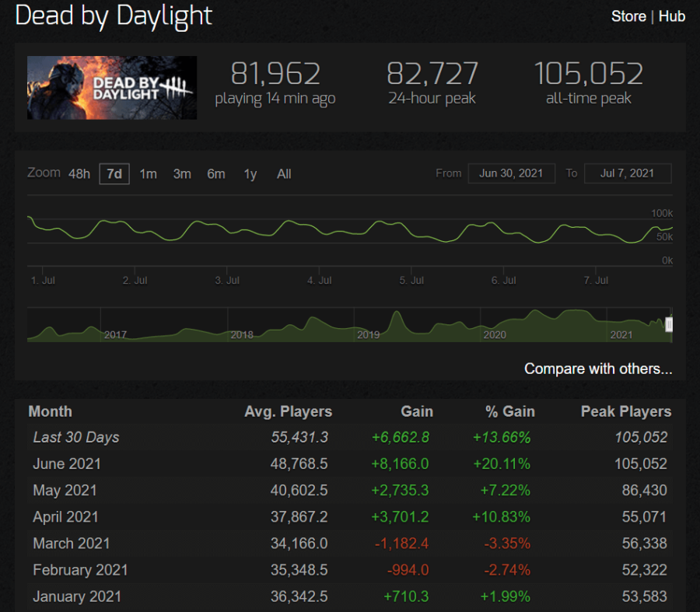Viewport: 700px width, 612px height.
Task: Click the Month column header
Action: coord(50,411)
